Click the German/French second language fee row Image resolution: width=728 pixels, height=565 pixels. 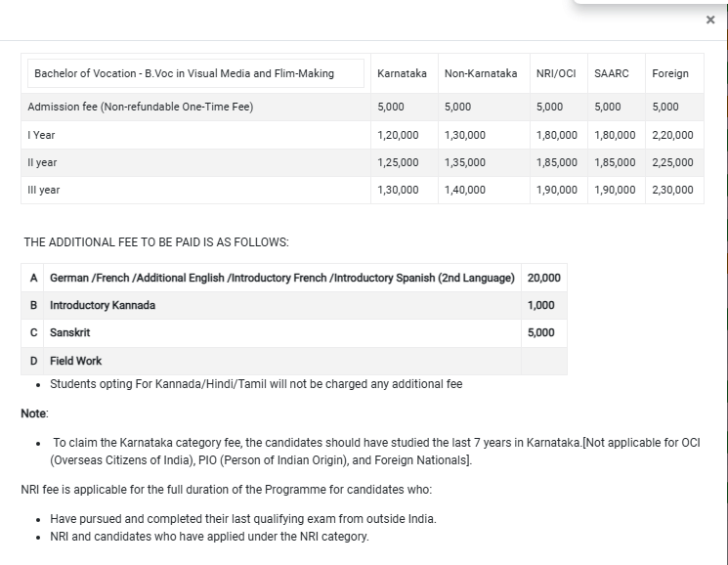point(281,278)
